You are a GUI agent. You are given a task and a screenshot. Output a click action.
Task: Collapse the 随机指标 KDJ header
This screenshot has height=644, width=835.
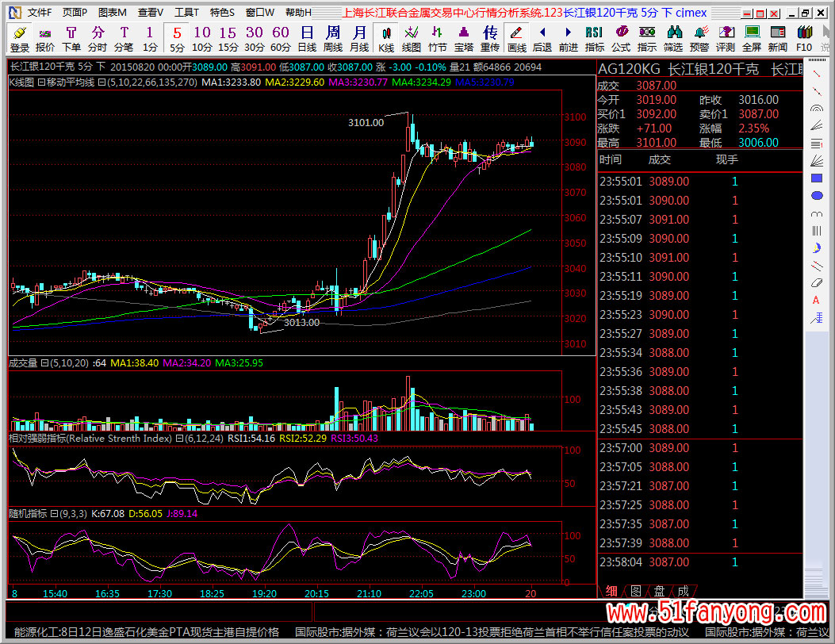[x=54, y=514]
